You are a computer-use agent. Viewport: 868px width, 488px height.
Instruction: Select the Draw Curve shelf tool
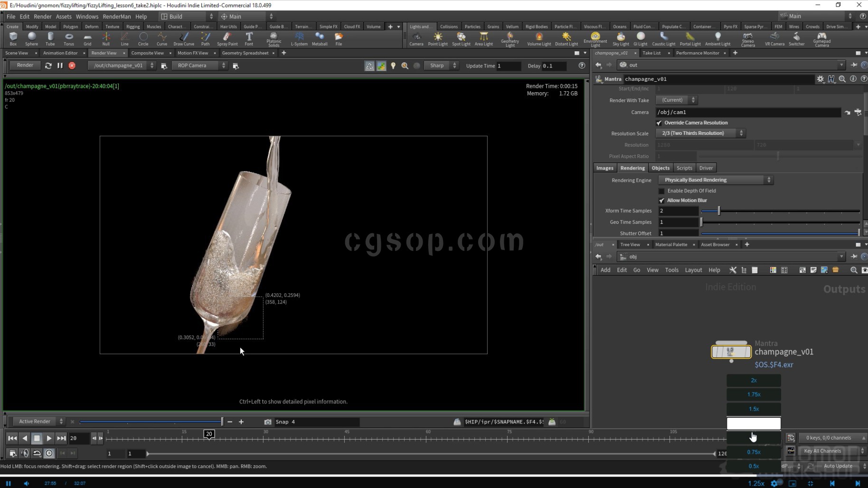184,39
